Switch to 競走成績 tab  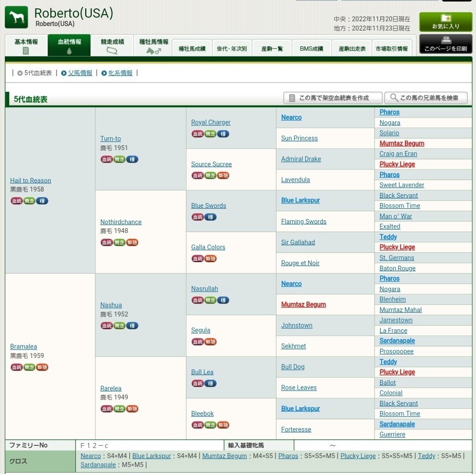[112, 45]
